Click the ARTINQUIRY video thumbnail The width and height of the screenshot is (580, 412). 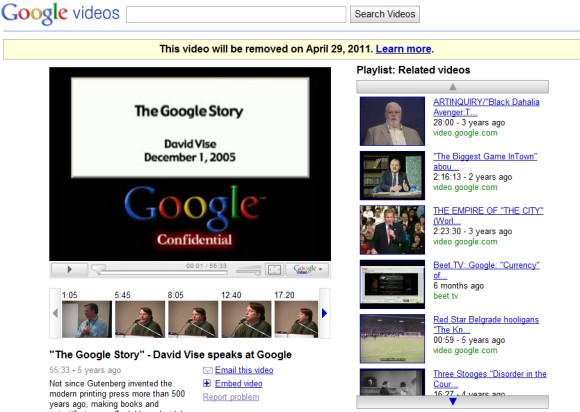pos(392,121)
